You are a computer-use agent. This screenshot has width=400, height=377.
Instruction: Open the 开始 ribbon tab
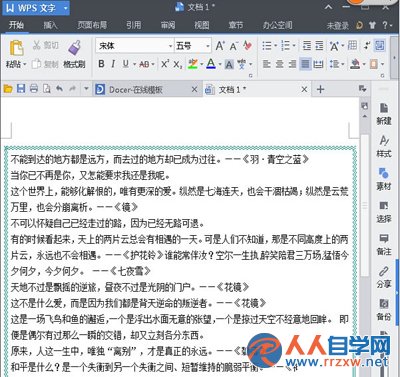click(x=16, y=25)
